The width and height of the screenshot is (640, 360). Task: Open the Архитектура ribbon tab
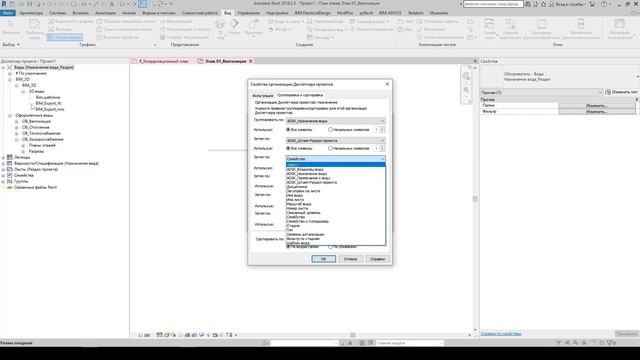pos(31,13)
